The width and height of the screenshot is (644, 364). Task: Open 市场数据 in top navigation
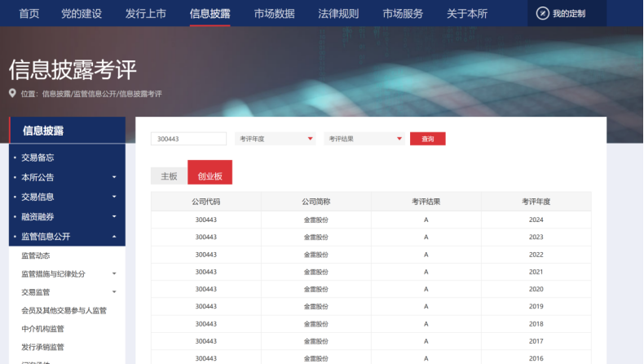point(274,13)
